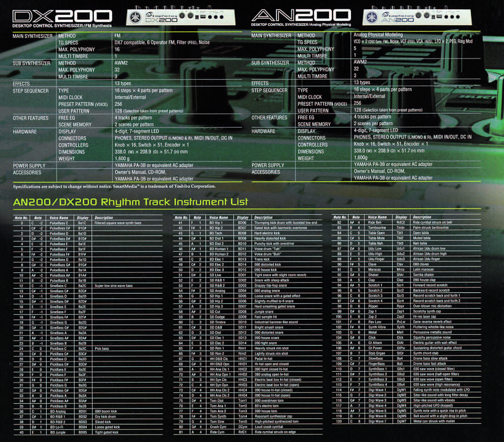The image size is (504, 442).
Task: Select the MIDI OUT port graphic on the DX200
Action: click(190, 16)
